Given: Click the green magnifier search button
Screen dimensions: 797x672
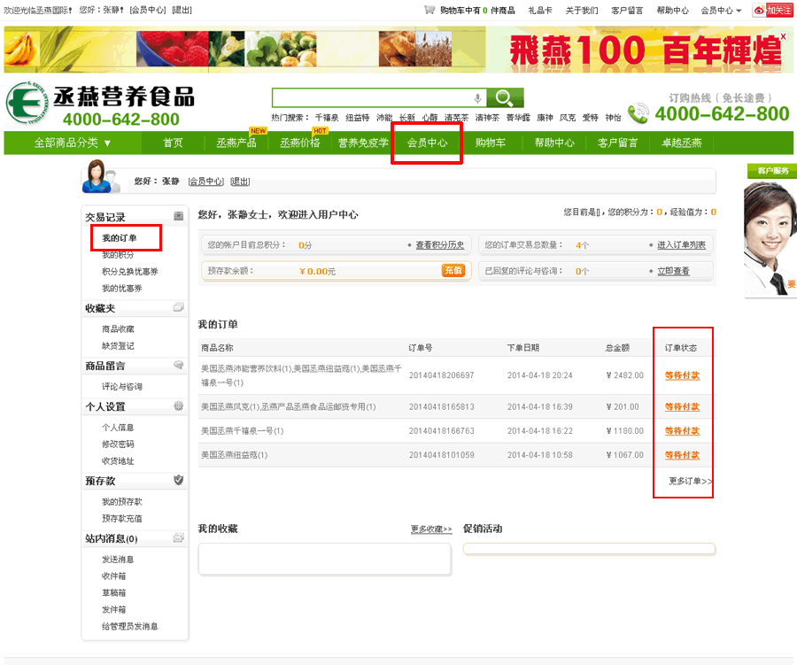Looking at the screenshot, I should click(x=505, y=97).
